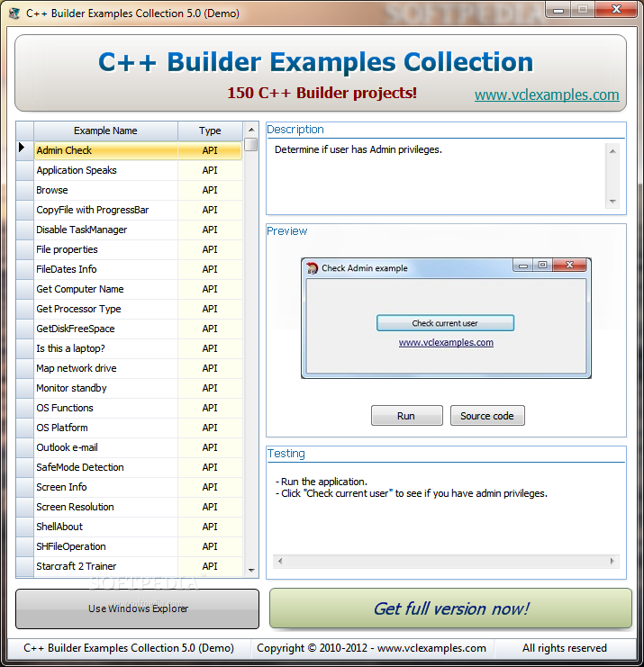Click the Check Admin example preview icon
Image resolution: width=644 pixels, height=667 pixels.
tap(312, 268)
